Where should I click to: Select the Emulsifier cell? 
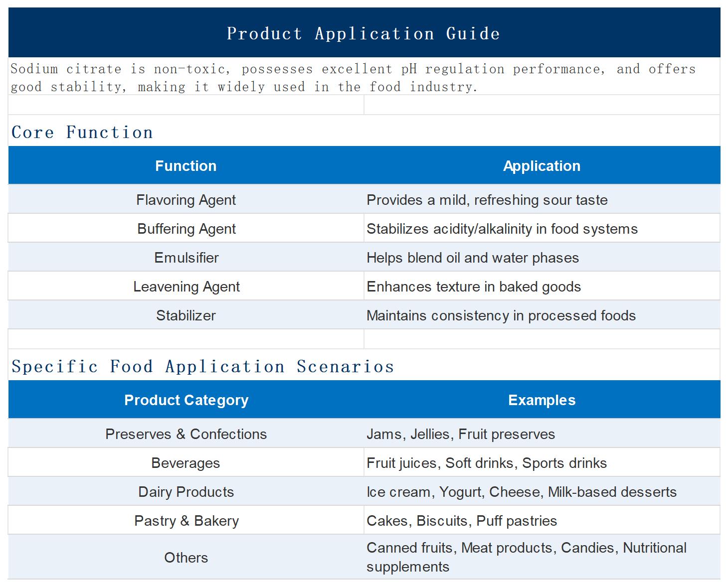point(186,257)
